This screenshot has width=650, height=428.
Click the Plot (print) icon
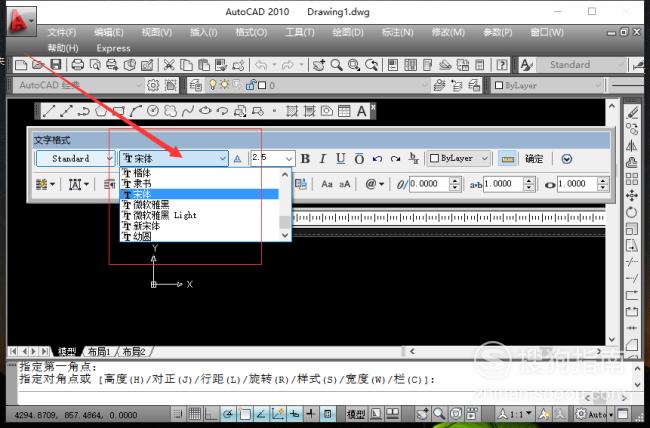tap(78, 65)
